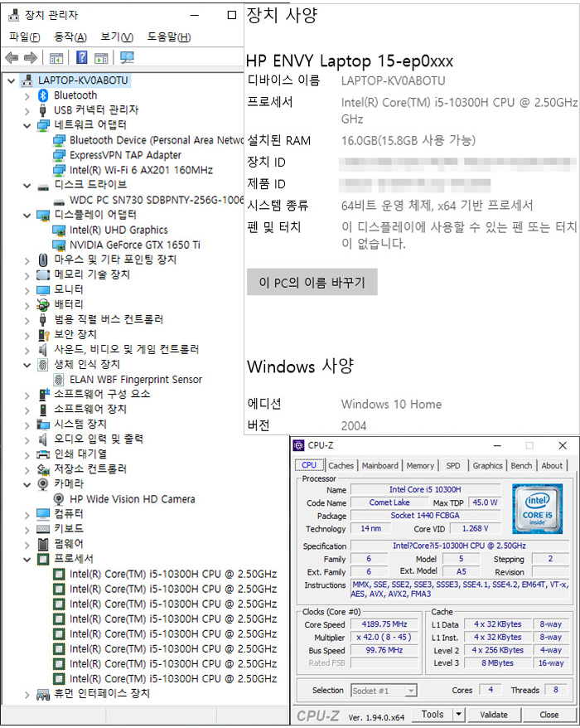Click the Windows 10 Home edition text
This screenshot has width=580, height=728.
(x=391, y=405)
